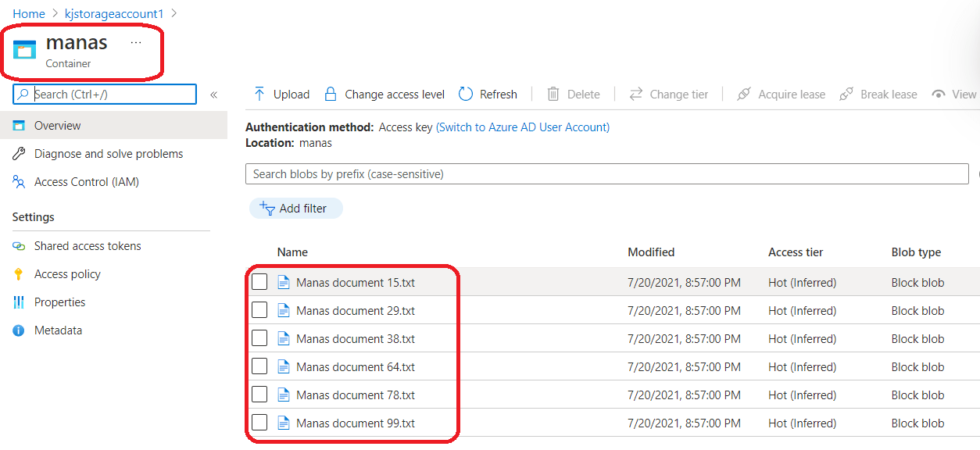980x450 pixels.
Task: Click the Access policy key icon
Action: 19,273
